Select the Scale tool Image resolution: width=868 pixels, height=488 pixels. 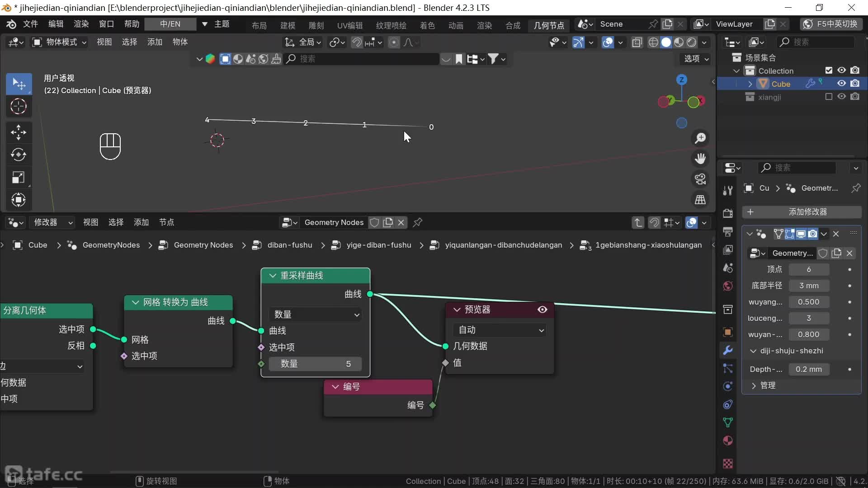(x=19, y=177)
